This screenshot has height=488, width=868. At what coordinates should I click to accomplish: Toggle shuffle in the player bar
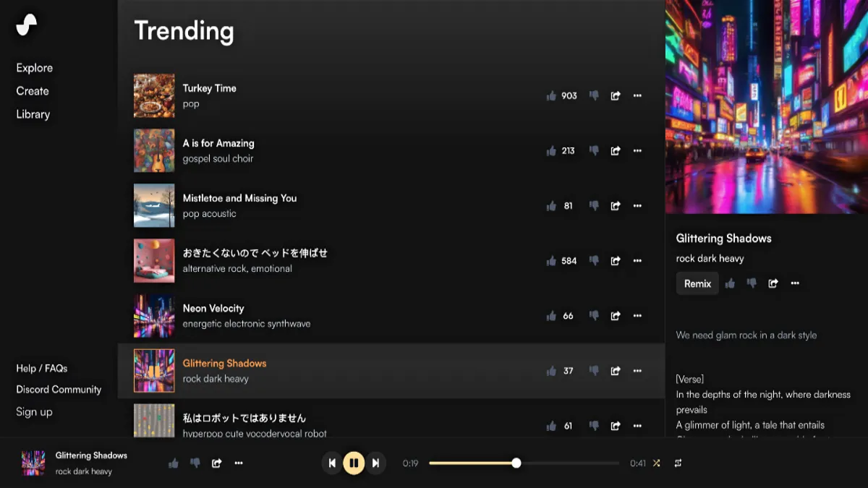[x=656, y=463]
